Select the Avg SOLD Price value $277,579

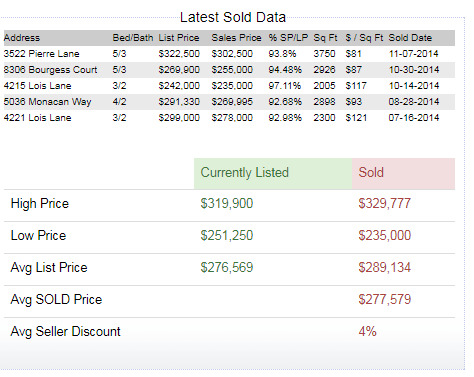point(385,300)
